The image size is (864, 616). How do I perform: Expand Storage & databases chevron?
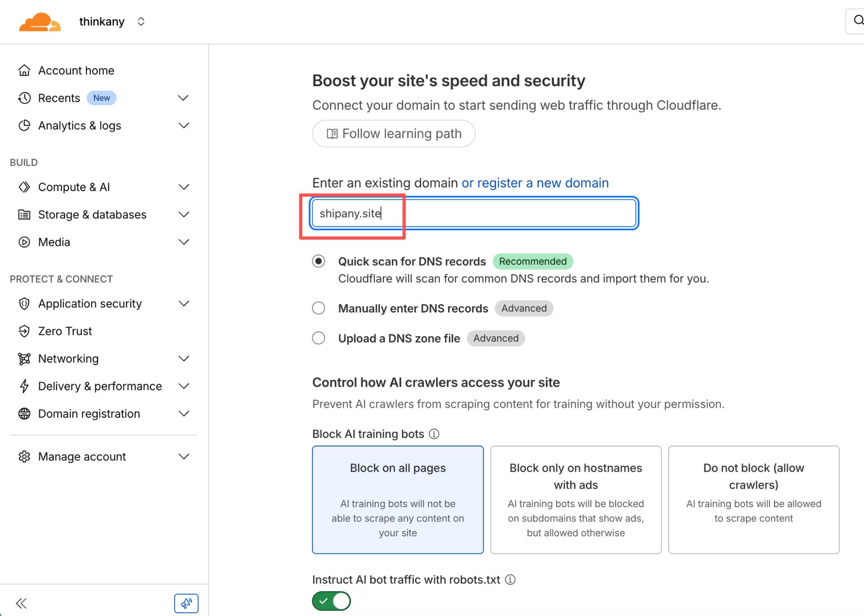184,214
